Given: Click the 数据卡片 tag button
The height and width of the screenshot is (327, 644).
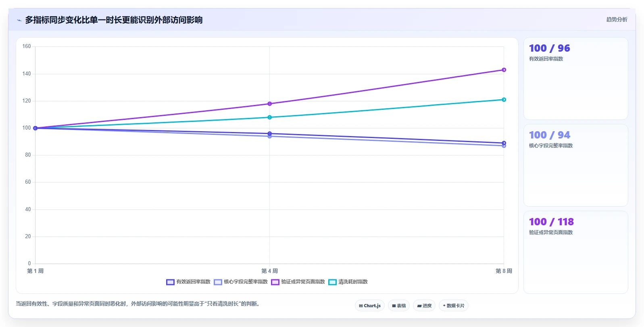Looking at the screenshot, I should tap(454, 306).
